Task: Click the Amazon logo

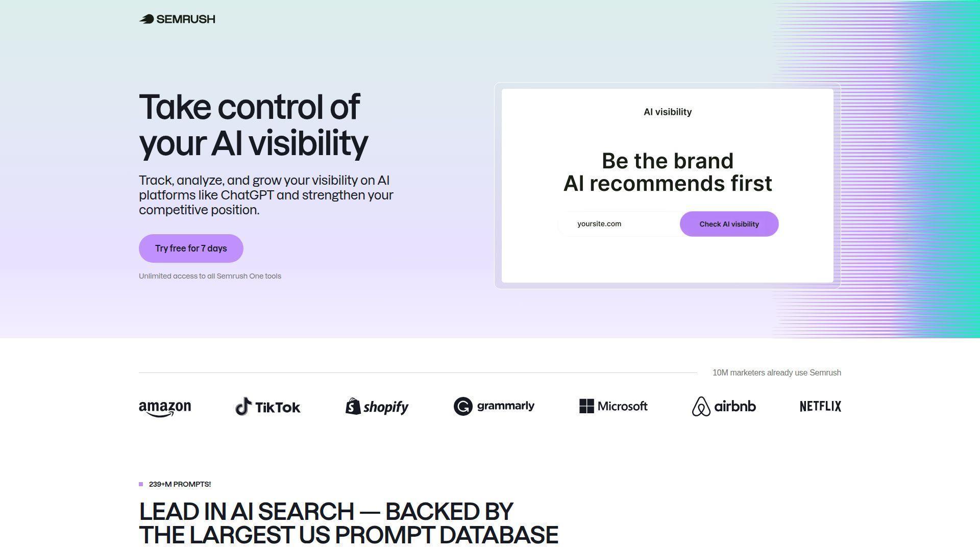Action: [x=165, y=408]
